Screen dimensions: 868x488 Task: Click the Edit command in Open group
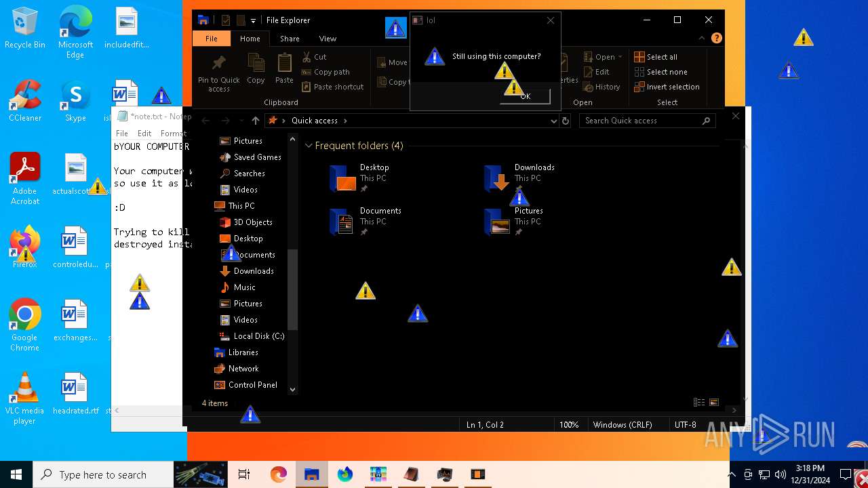click(595, 72)
